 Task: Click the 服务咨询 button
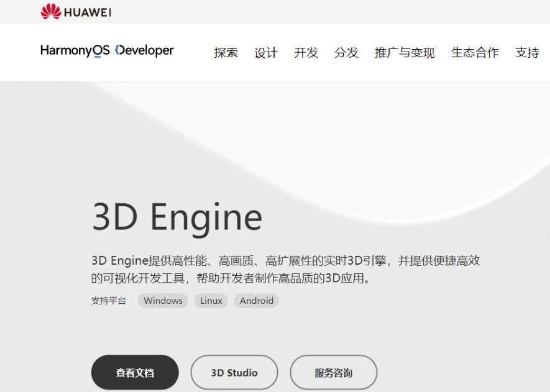[x=334, y=371]
